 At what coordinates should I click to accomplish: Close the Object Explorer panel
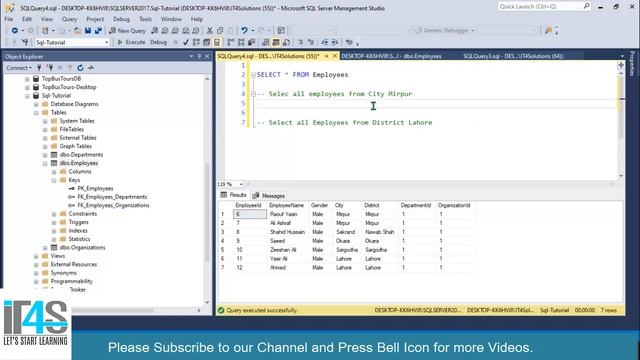pos(207,56)
